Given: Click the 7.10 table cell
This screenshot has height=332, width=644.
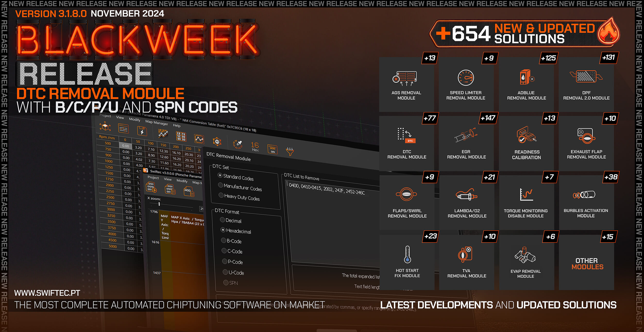Looking at the screenshot, I should [x=151, y=150].
